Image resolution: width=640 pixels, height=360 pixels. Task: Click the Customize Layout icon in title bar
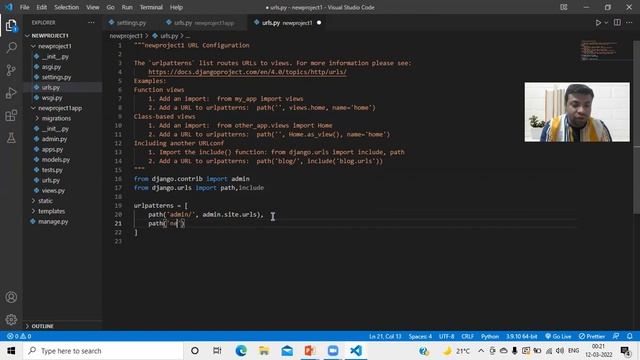564,7
